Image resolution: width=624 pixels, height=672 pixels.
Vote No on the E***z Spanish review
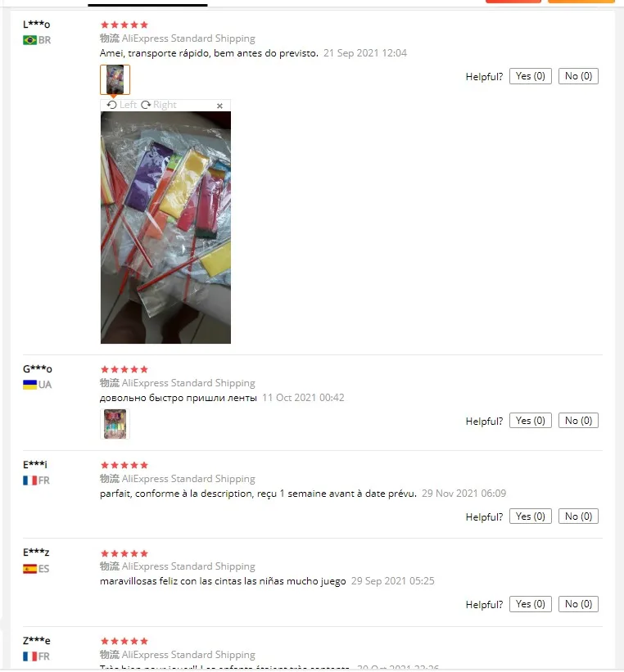click(x=578, y=604)
